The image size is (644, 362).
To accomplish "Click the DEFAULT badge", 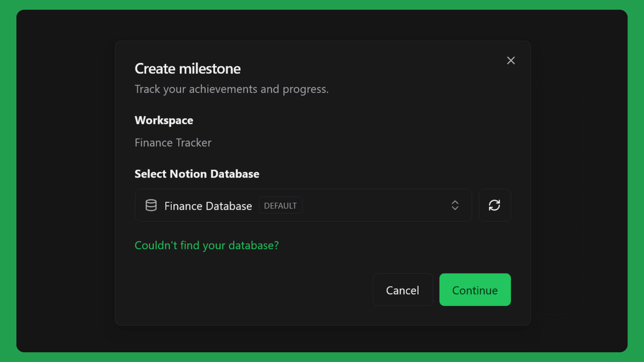I will pyautogui.click(x=281, y=205).
